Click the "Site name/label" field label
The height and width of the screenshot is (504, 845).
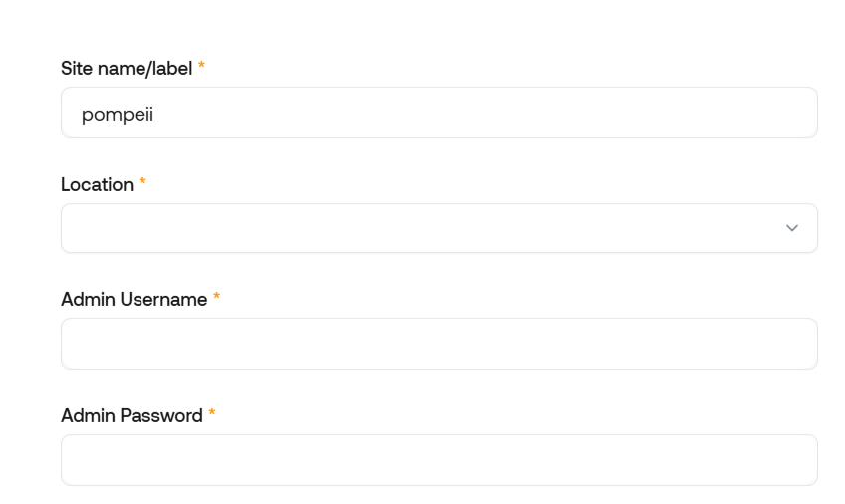click(127, 68)
